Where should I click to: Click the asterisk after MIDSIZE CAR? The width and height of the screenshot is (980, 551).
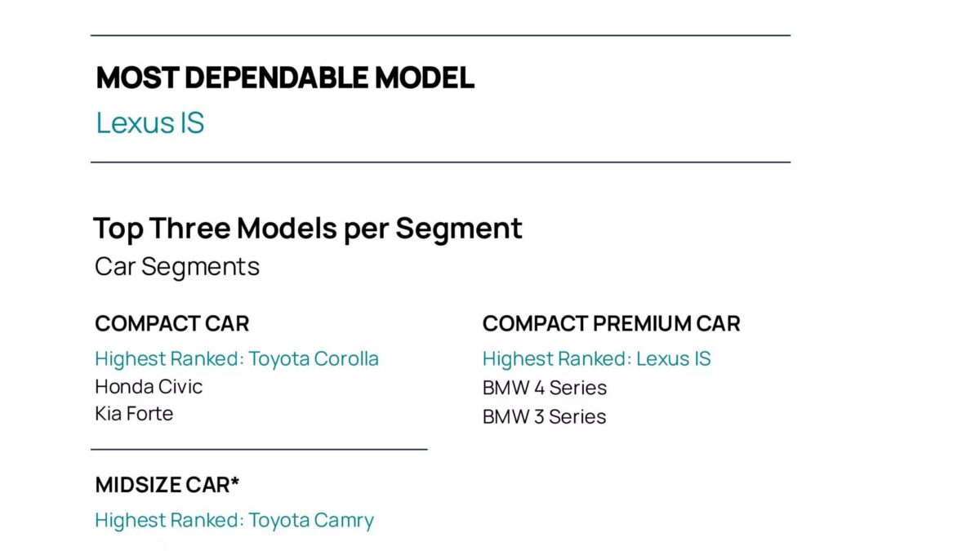235,482
